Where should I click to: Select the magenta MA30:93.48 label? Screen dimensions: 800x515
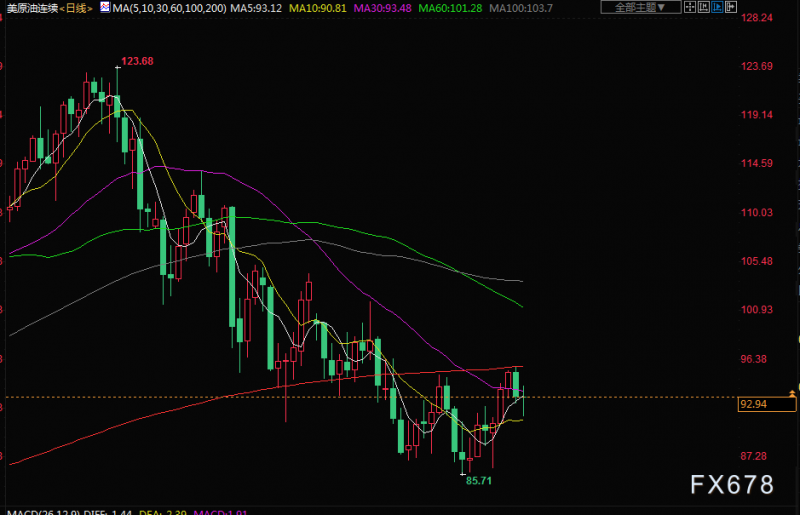click(x=382, y=8)
